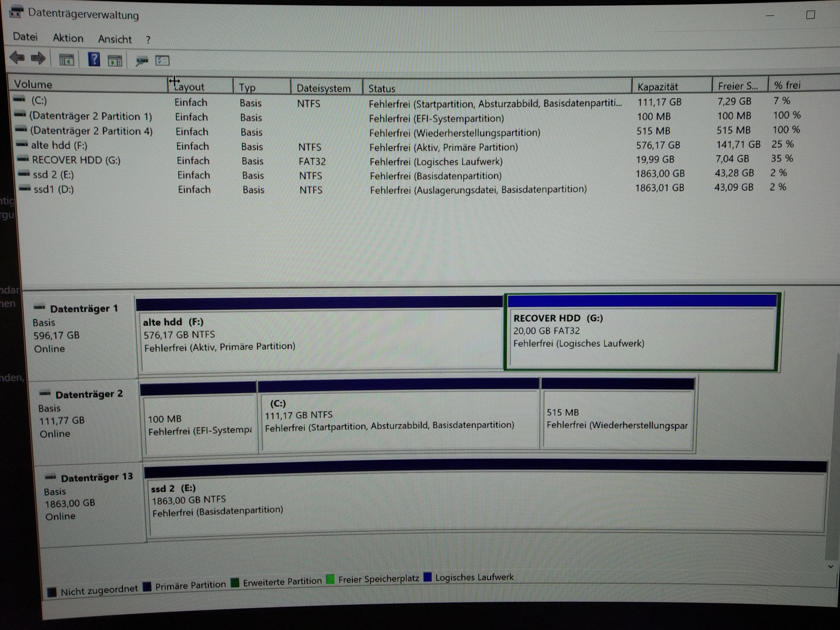
Task: Click the back arrow toolbar icon
Action: [x=17, y=58]
